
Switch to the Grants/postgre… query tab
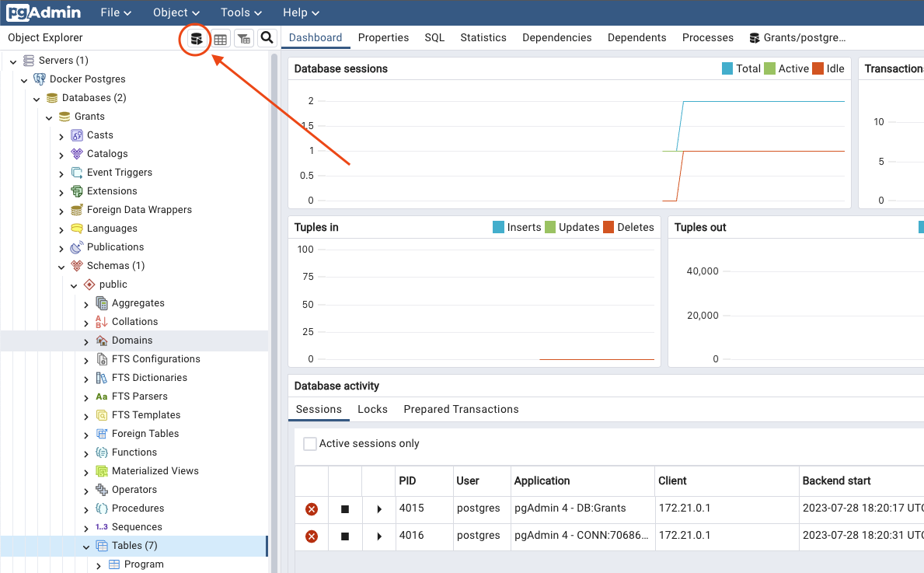point(797,38)
